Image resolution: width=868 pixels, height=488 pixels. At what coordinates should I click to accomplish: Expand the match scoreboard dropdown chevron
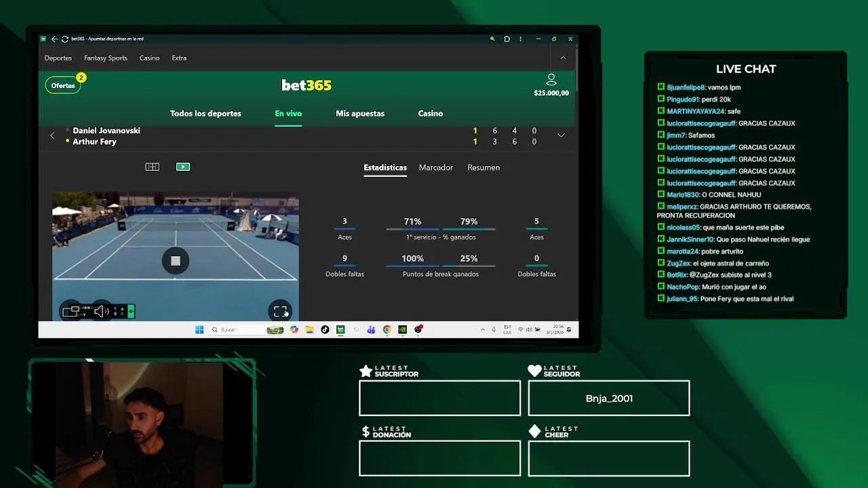tap(561, 136)
